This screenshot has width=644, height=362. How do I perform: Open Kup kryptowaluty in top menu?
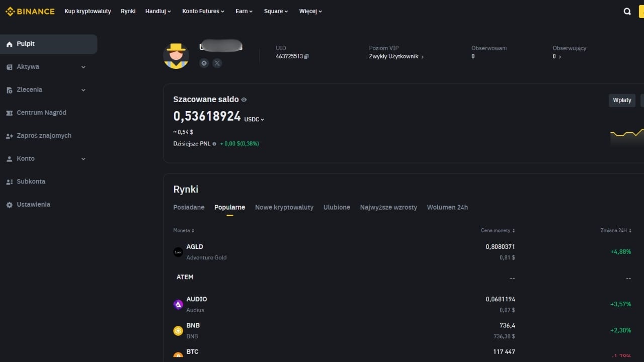pyautogui.click(x=88, y=11)
